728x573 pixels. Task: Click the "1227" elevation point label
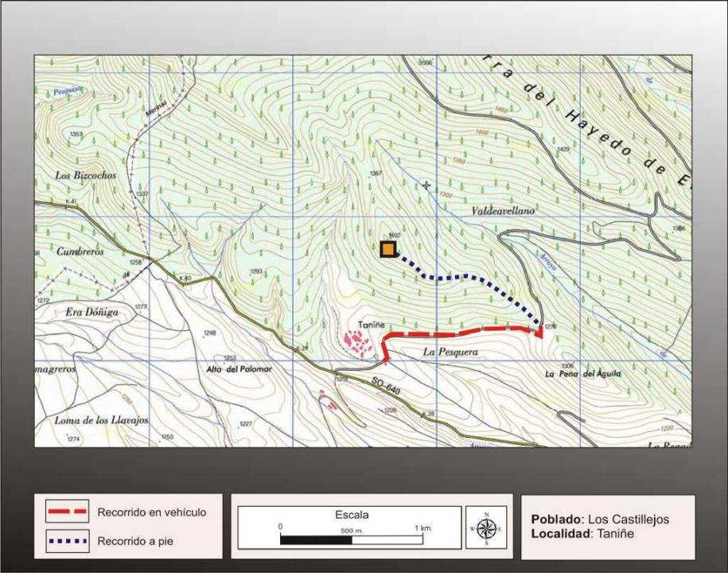[x=246, y=424]
